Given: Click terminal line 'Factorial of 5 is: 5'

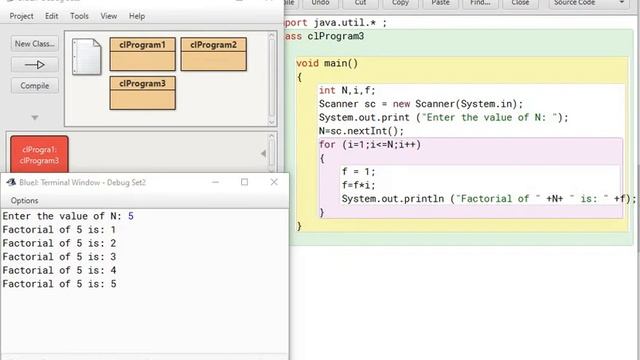Looking at the screenshot, I should pos(59,284).
